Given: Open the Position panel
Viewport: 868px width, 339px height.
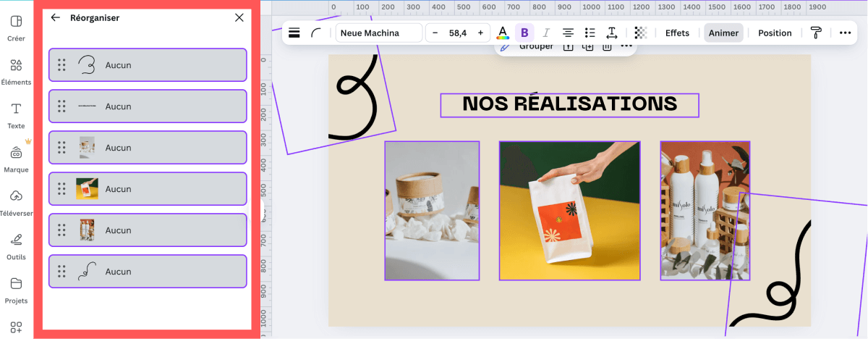Looking at the screenshot, I should point(775,33).
